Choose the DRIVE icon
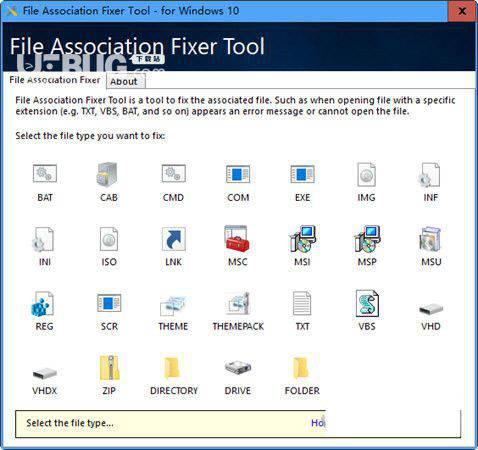This screenshot has width=478, height=450. 238,367
